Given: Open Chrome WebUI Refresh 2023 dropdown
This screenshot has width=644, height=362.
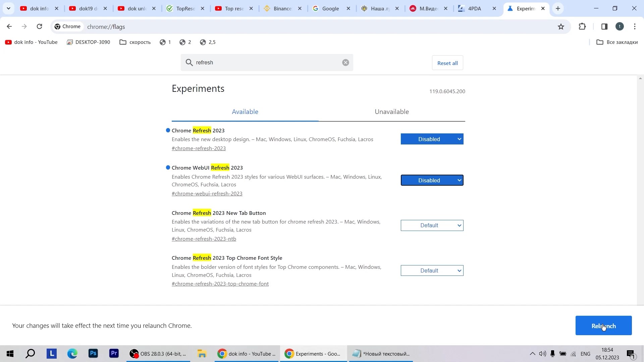Looking at the screenshot, I should [x=432, y=180].
